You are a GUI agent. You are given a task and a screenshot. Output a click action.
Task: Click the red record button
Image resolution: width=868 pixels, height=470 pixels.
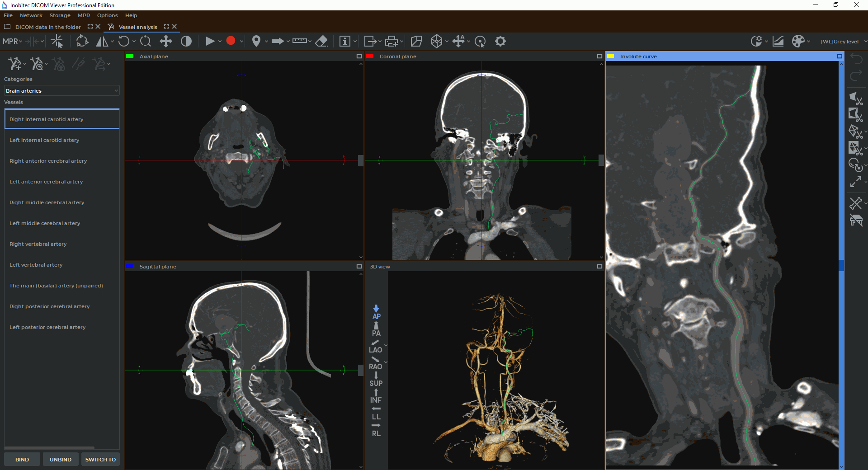click(x=231, y=41)
